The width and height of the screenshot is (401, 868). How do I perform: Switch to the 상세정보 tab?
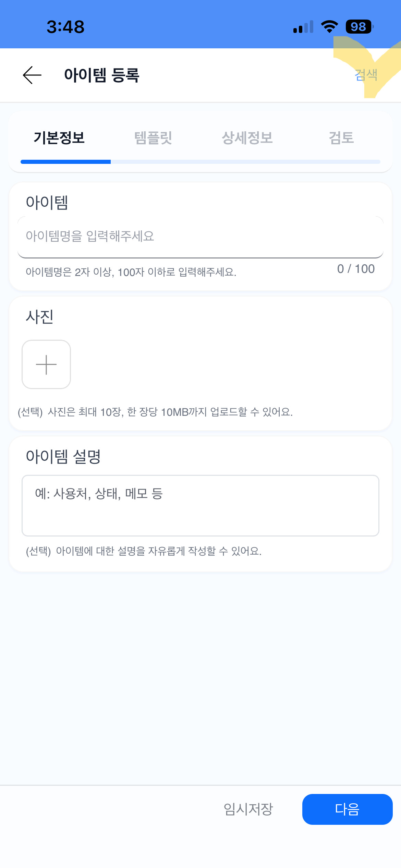pyautogui.click(x=247, y=138)
